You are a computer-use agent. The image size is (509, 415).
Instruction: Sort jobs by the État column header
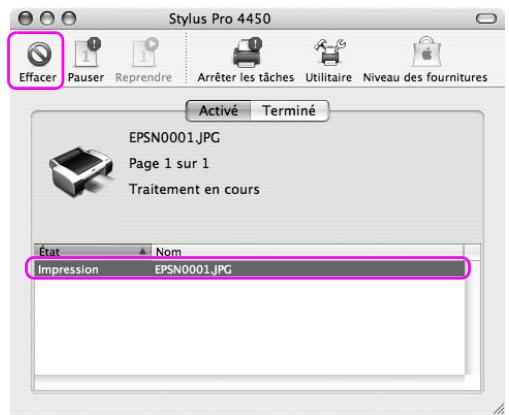(x=93, y=251)
